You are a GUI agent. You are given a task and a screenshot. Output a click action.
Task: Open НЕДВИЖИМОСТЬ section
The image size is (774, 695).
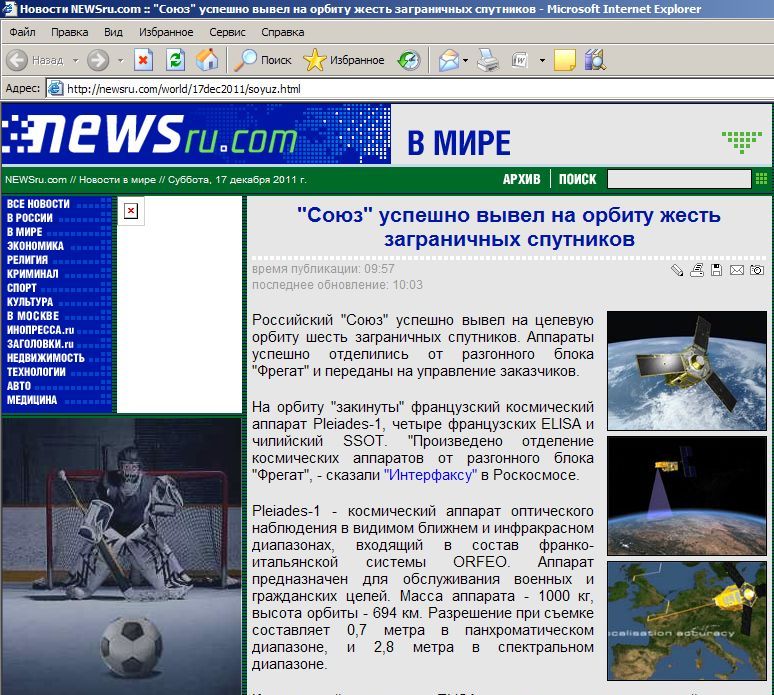(x=45, y=358)
